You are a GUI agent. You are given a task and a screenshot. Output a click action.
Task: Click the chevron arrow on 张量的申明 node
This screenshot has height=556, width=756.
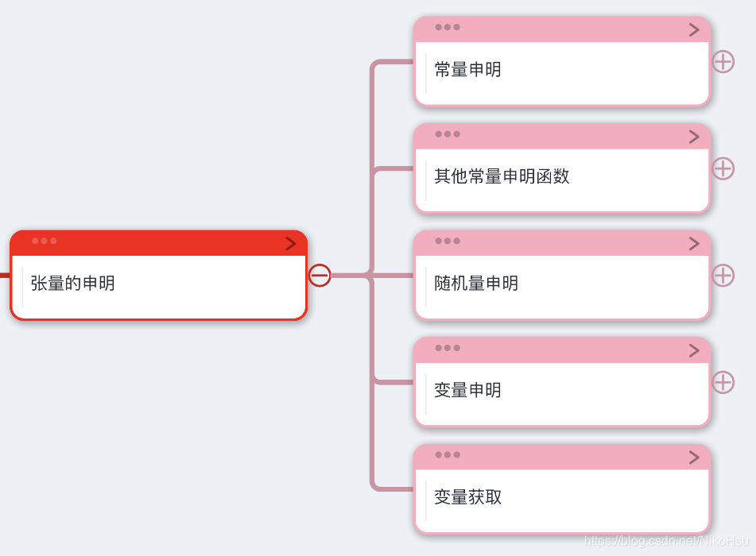[291, 243]
